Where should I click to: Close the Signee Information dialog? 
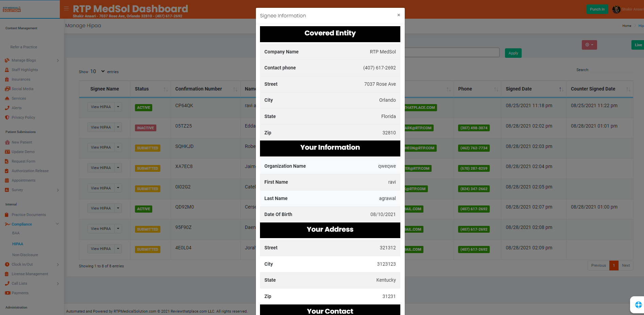(399, 15)
